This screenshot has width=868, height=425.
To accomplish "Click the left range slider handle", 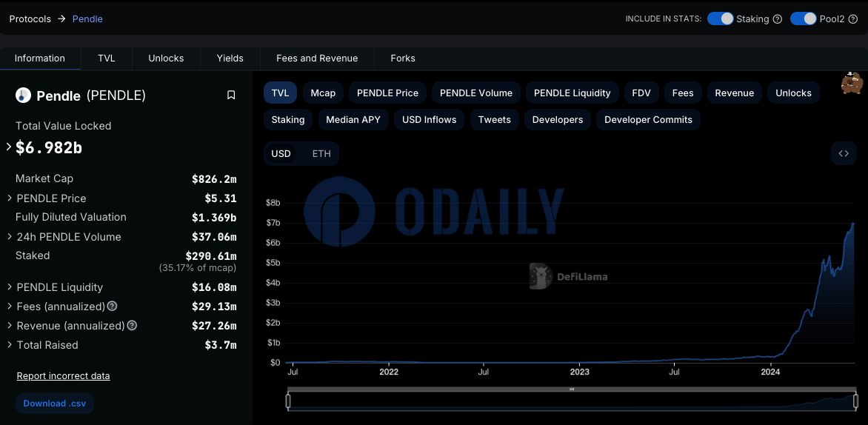I will coord(288,401).
